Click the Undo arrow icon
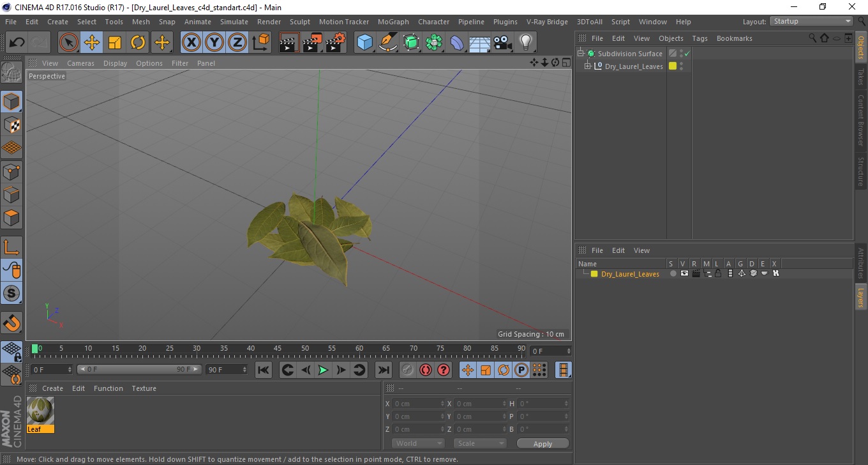The height and width of the screenshot is (465, 868). pyautogui.click(x=17, y=43)
